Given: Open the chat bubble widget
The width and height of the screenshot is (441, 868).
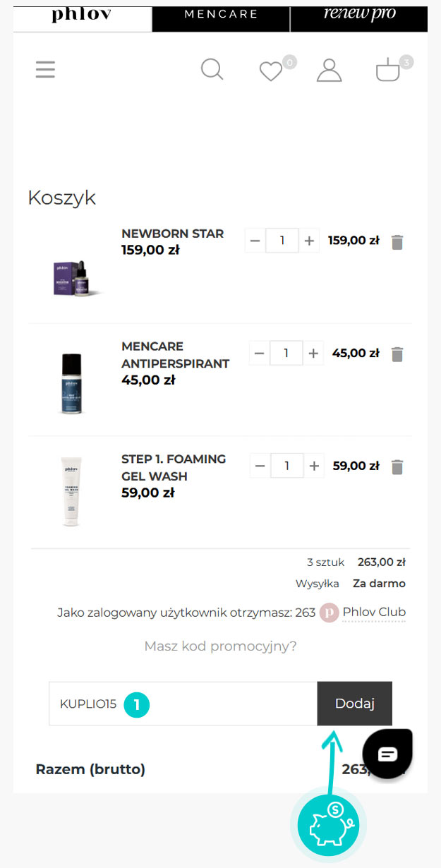Looking at the screenshot, I should tap(387, 754).
